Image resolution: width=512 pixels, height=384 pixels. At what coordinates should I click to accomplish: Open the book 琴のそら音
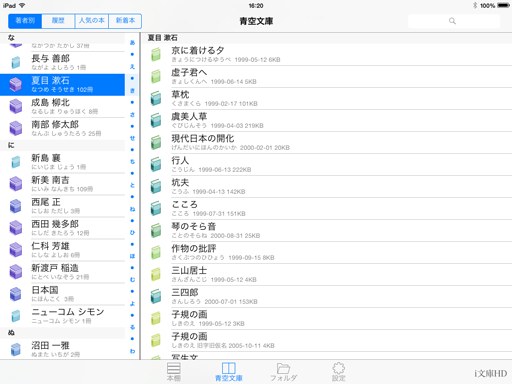click(326, 231)
